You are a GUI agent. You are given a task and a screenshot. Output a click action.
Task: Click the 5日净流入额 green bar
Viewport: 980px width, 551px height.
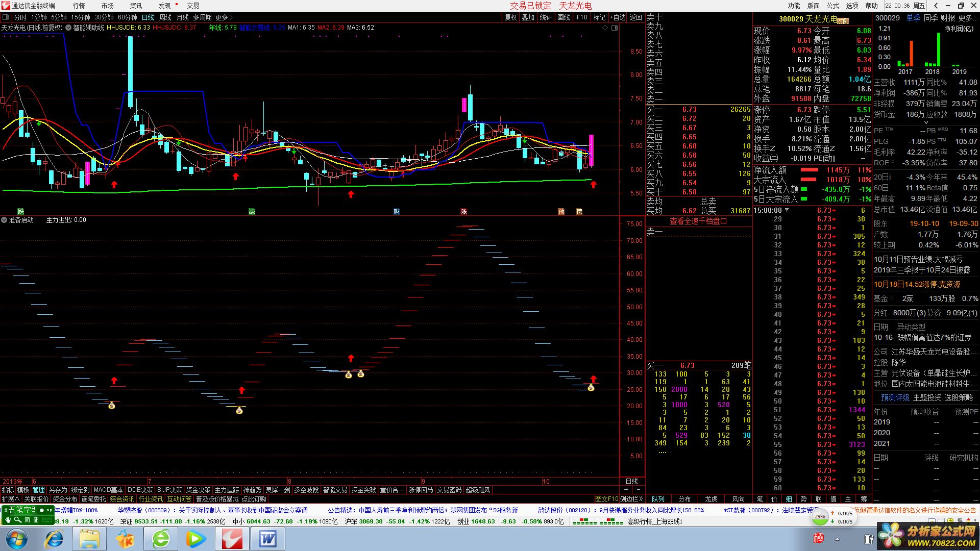click(x=804, y=189)
